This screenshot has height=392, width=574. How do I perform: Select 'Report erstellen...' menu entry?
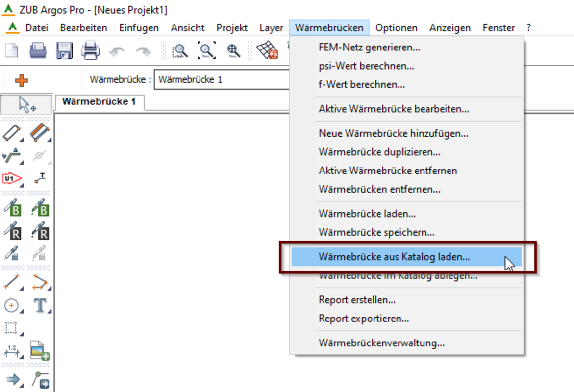coord(357,300)
